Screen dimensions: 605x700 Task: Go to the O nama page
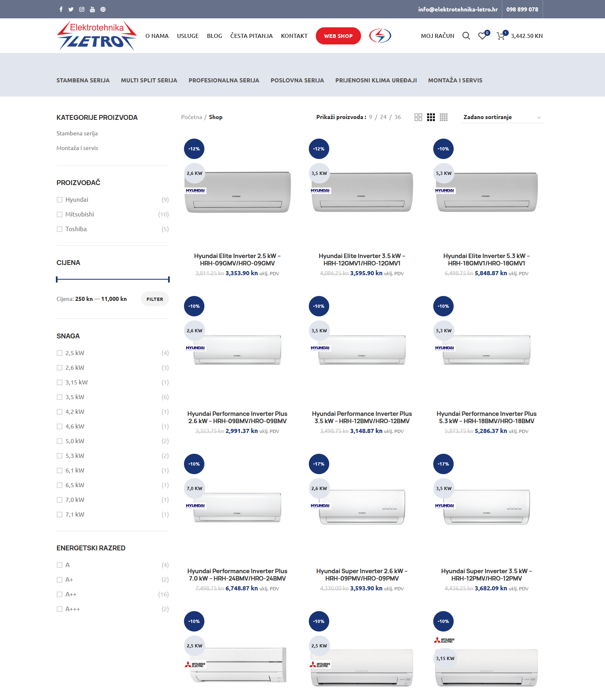(x=157, y=36)
